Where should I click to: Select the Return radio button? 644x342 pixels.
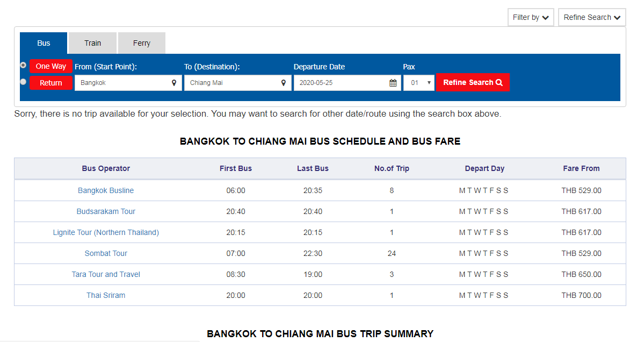tap(23, 82)
